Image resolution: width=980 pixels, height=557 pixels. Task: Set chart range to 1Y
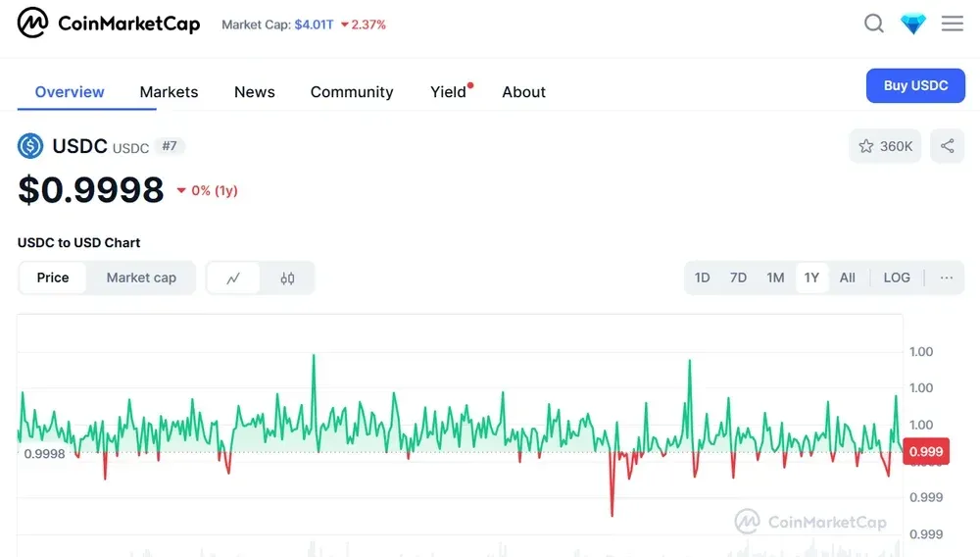click(811, 278)
